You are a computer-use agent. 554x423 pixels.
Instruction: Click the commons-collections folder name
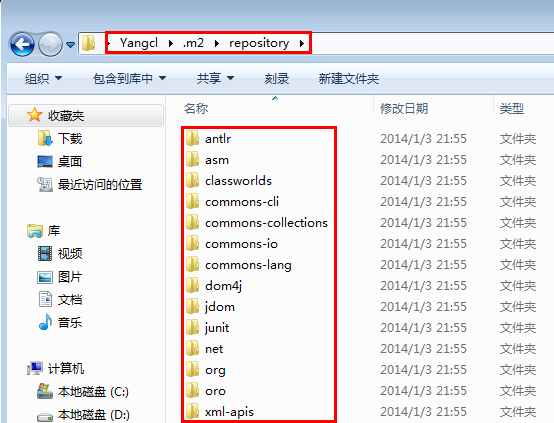click(266, 223)
